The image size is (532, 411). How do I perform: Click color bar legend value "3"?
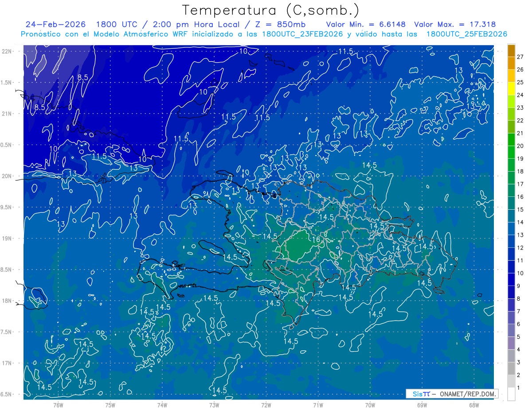[519, 363]
